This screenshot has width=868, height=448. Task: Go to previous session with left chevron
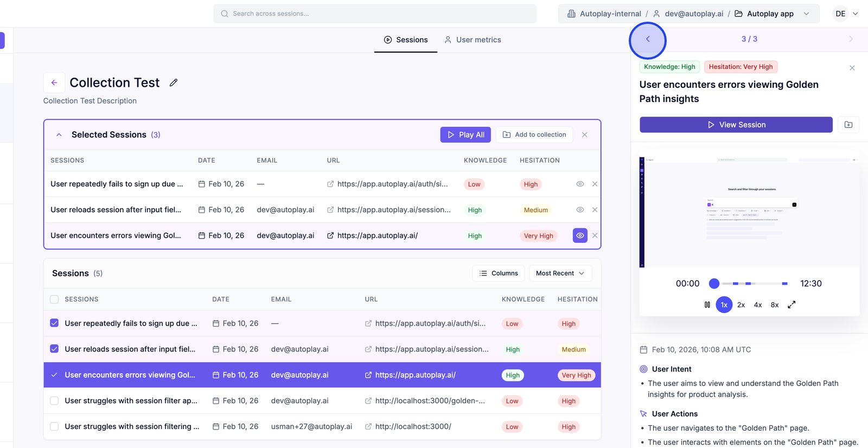point(647,39)
